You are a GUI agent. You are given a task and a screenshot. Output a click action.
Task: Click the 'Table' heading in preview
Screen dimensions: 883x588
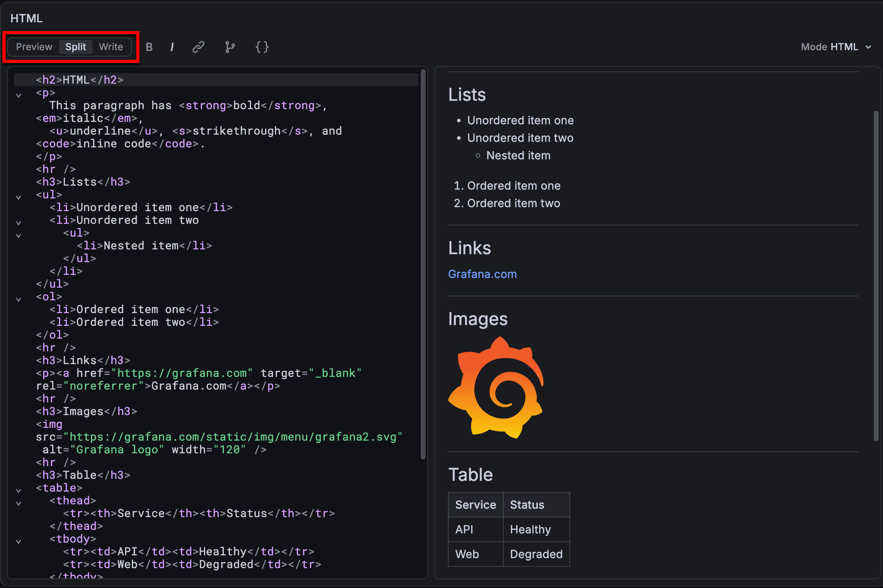click(471, 475)
